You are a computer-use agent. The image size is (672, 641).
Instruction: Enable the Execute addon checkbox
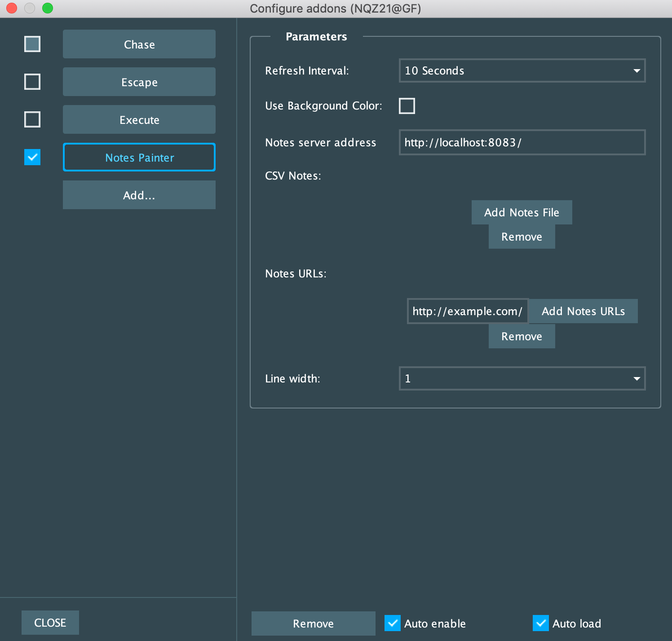click(x=32, y=119)
